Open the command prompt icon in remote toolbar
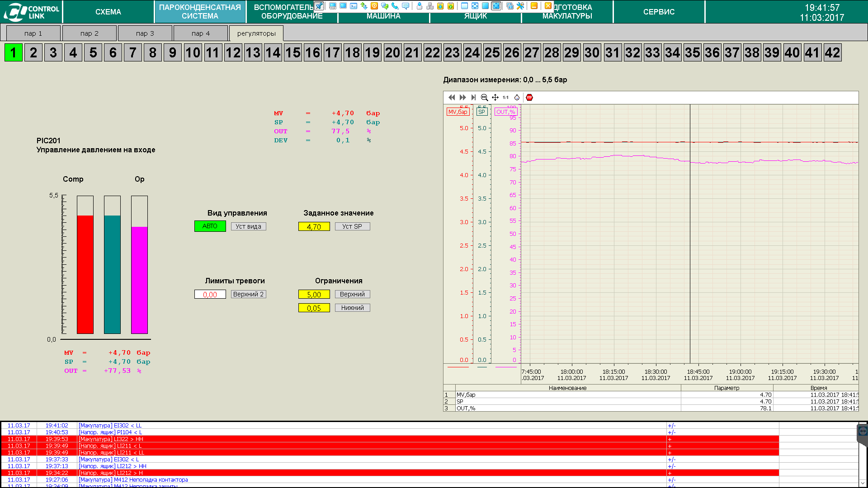Screen dimensions: 868x488 (x=354, y=6)
